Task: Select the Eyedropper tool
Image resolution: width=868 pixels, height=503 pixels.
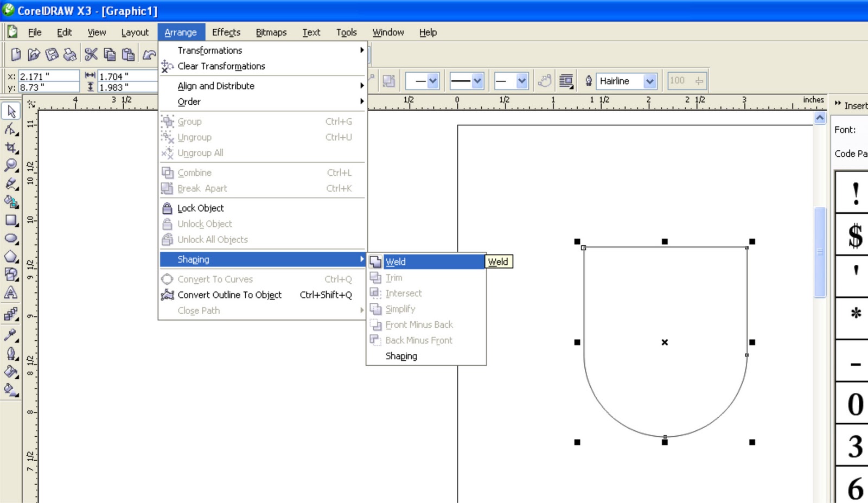Action: click(x=11, y=335)
